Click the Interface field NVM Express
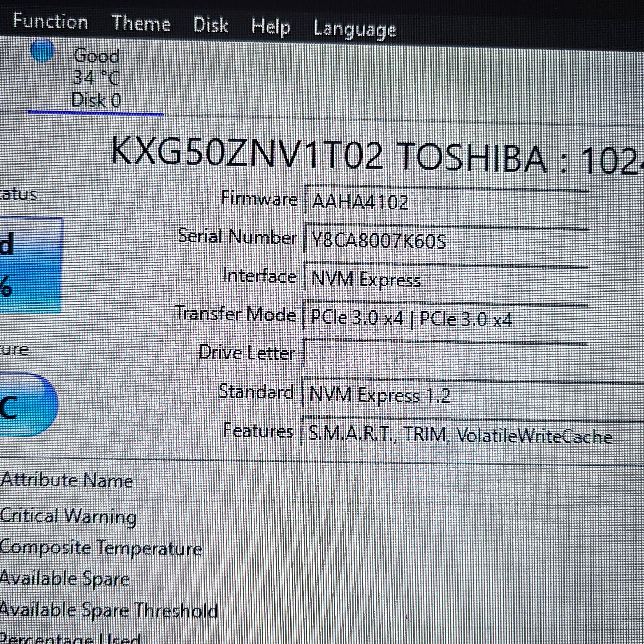 446,279
